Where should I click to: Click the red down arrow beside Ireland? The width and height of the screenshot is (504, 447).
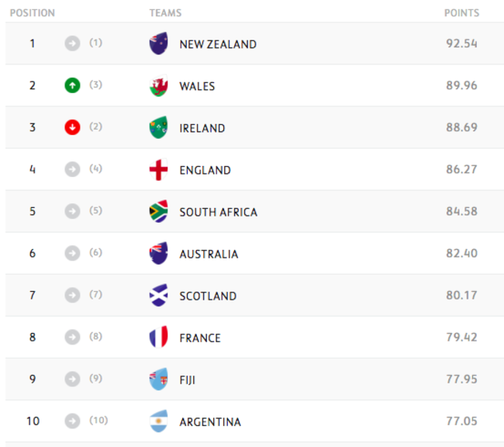(x=72, y=127)
